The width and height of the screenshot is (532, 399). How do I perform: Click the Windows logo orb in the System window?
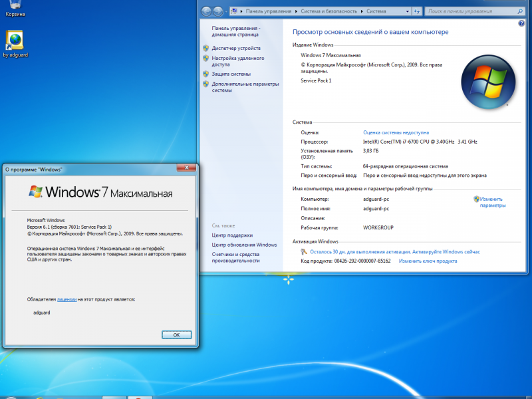click(488, 82)
